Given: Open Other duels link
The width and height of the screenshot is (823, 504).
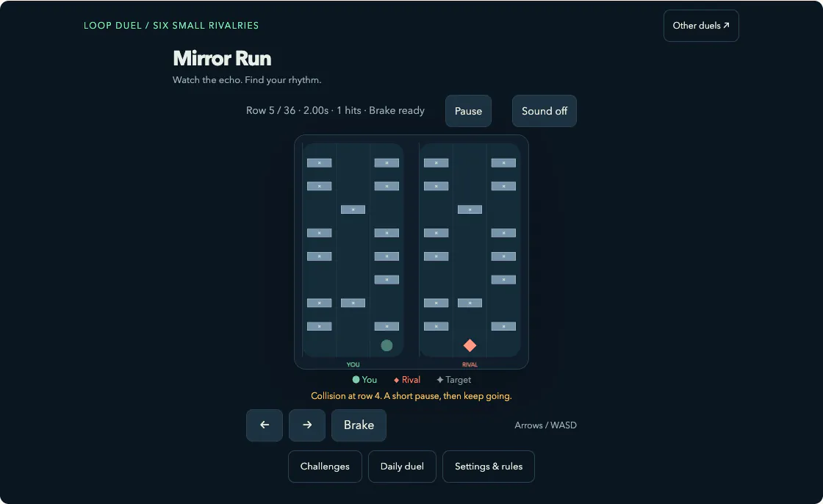Looking at the screenshot, I should (x=701, y=26).
